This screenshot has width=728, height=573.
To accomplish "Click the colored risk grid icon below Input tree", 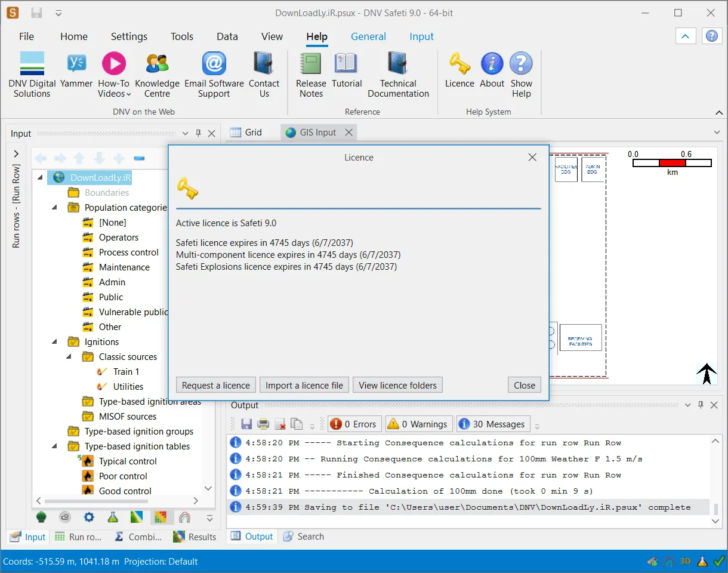I will (x=161, y=517).
